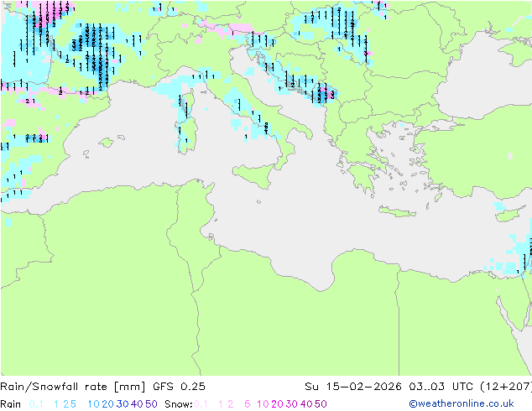532x411 pixels.
Task: Click the snow legend 20 color value
Action: (x=277, y=404)
